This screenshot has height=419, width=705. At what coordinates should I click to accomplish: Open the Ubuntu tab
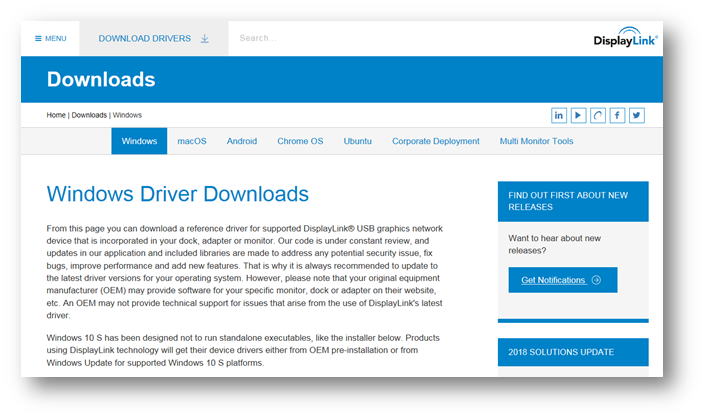tap(357, 141)
